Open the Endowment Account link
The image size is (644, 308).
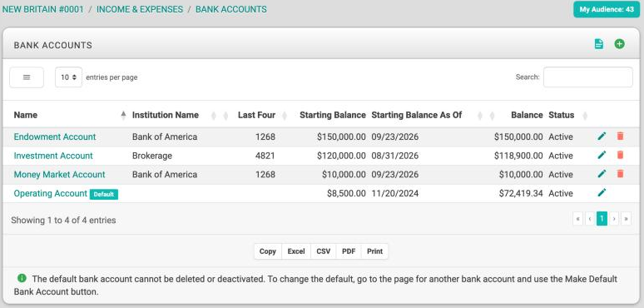click(55, 137)
